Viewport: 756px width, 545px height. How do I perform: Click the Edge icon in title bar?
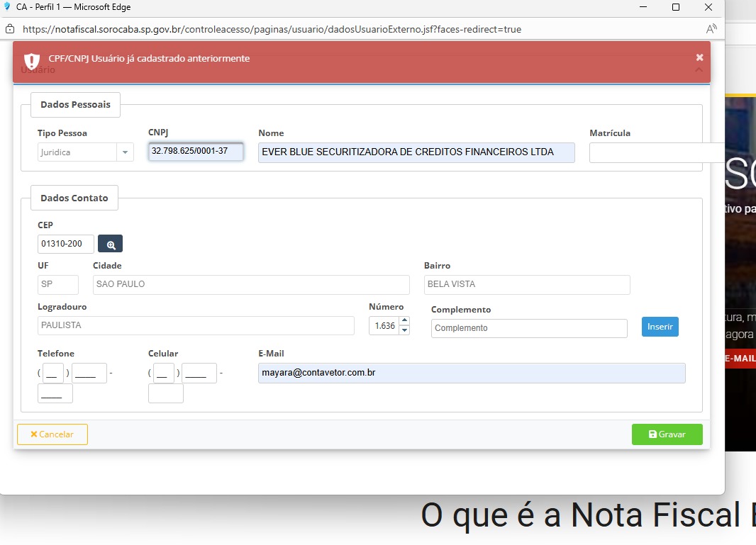click(7, 7)
